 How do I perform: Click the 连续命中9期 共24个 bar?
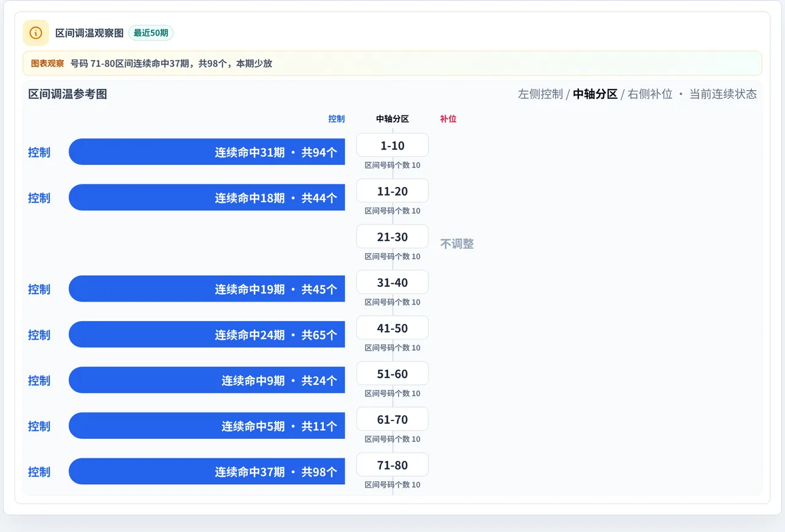207,380
